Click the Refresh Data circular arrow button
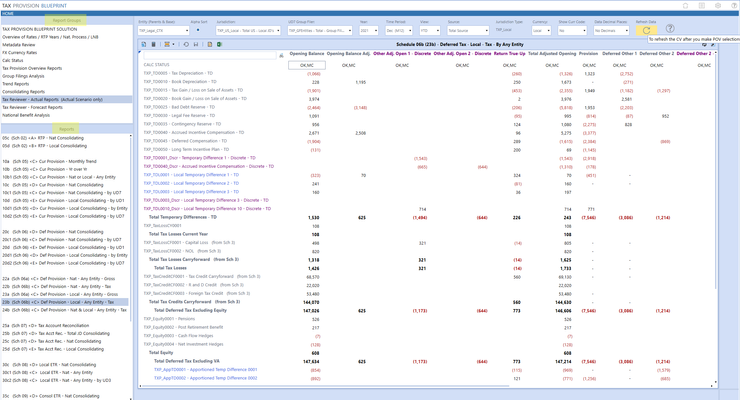This screenshot has width=740, height=400. click(x=646, y=30)
